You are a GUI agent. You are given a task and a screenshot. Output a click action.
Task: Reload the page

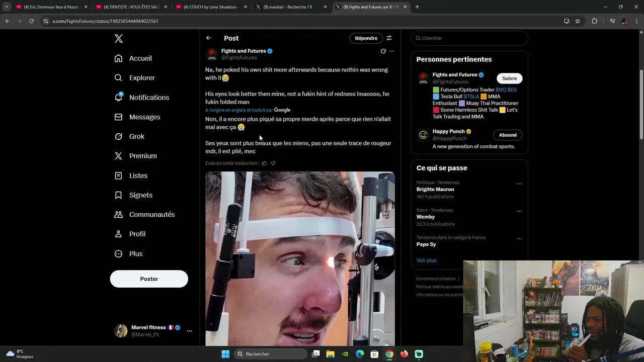[x=31, y=21]
